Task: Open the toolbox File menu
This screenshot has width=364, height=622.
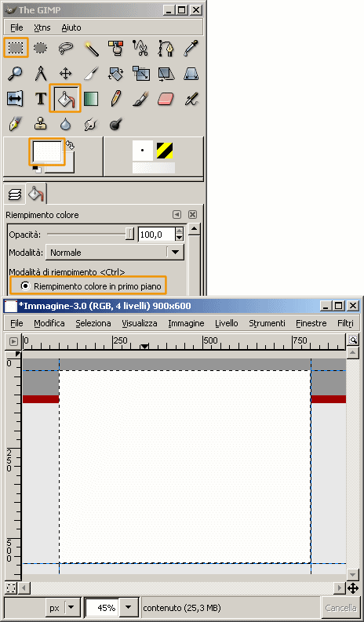Action: click(16, 27)
